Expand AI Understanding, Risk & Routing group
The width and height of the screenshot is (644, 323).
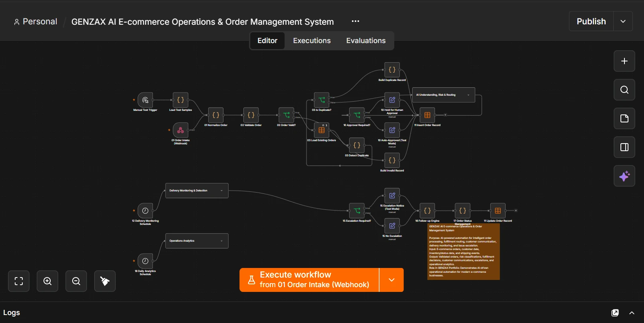[x=468, y=95]
